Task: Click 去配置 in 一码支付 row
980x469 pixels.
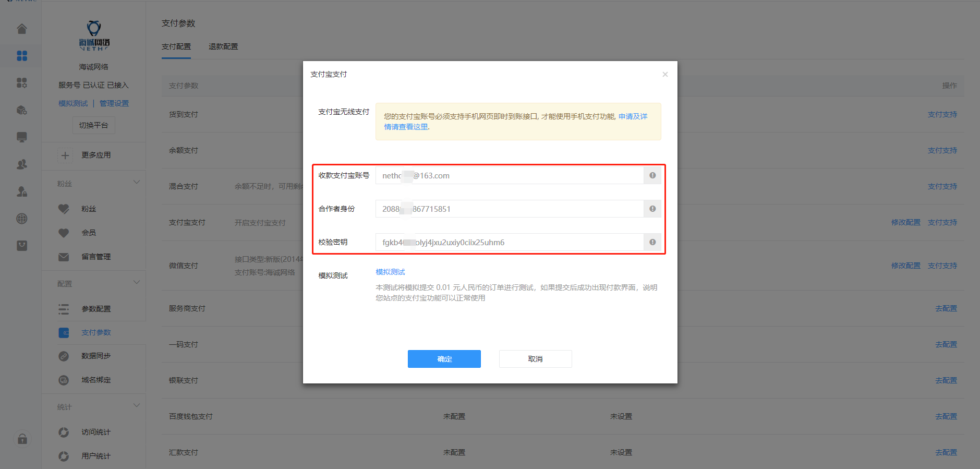Action: click(x=946, y=344)
